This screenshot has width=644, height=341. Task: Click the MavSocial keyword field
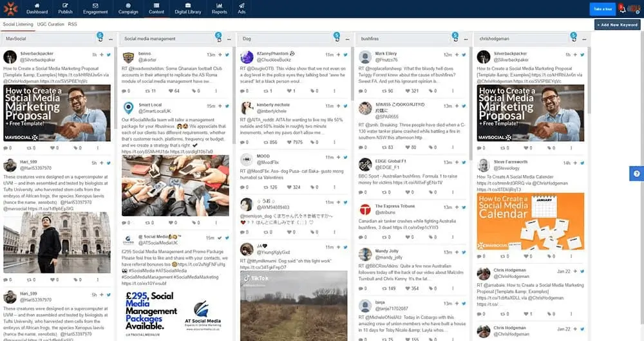pyautogui.click(x=48, y=39)
